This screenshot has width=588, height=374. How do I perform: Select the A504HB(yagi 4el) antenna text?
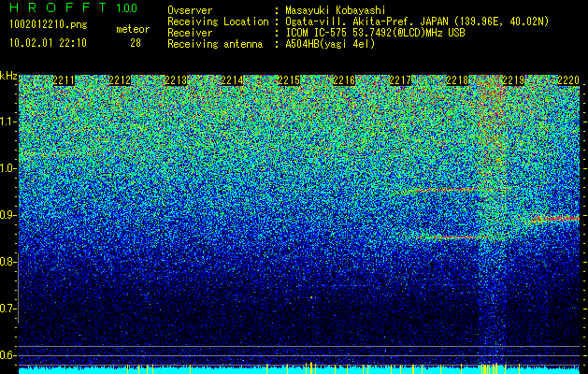click(x=330, y=44)
